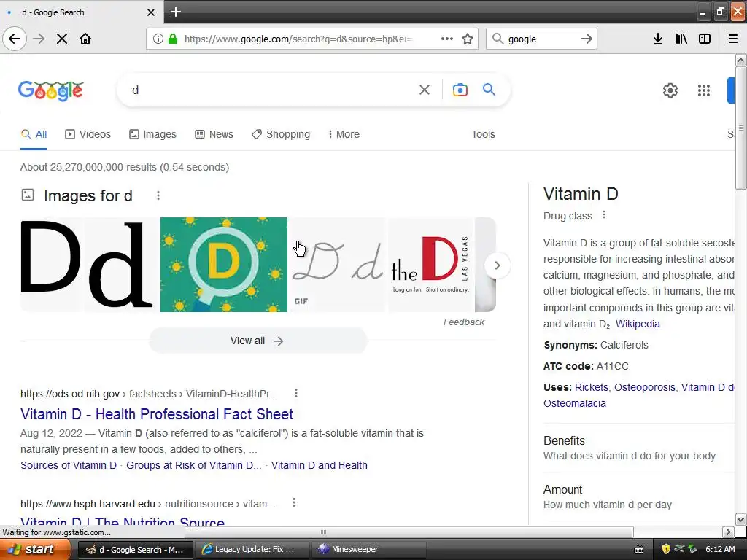Click the vertical scrollbar thumb
Image resolution: width=747 pixels, height=560 pixels.
tap(741, 128)
